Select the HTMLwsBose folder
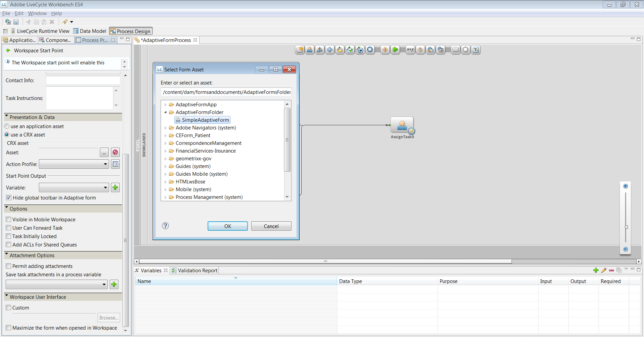644x337 pixels. point(190,182)
